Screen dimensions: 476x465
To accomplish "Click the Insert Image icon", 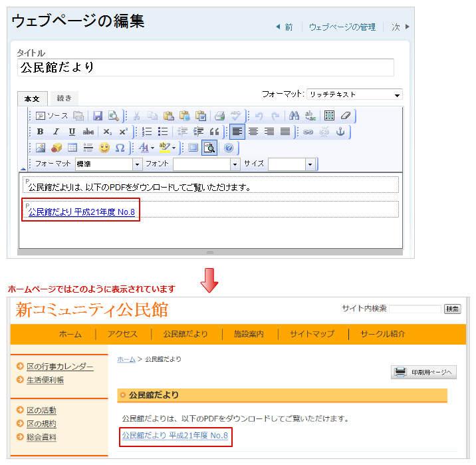I will click(x=40, y=148).
